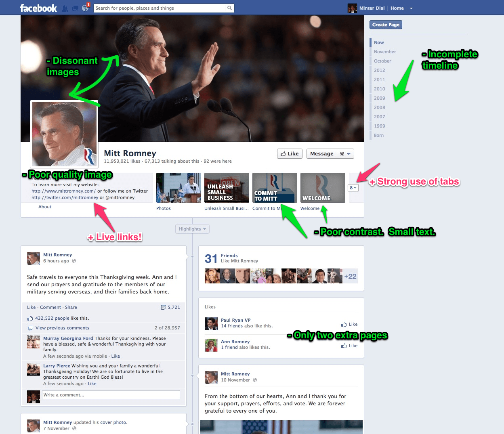Image resolution: width=504 pixels, height=434 pixels.
Task: Open Commit to Mitt tab
Action: pyautogui.click(x=275, y=188)
